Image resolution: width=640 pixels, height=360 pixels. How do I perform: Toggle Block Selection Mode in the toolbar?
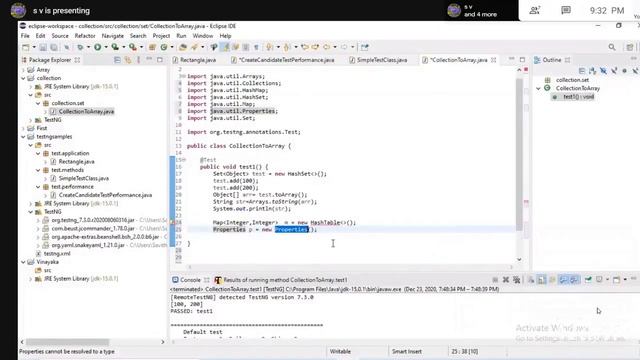coord(246,47)
